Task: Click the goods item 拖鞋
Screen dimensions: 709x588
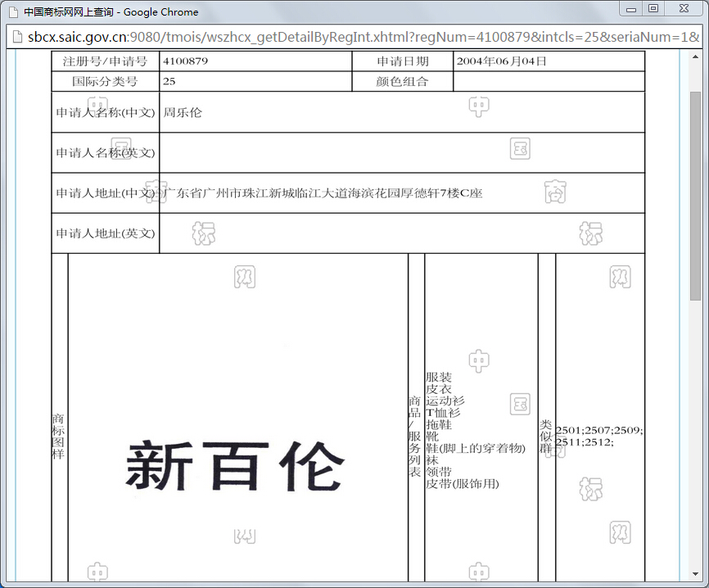Action: (x=439, y=424)
